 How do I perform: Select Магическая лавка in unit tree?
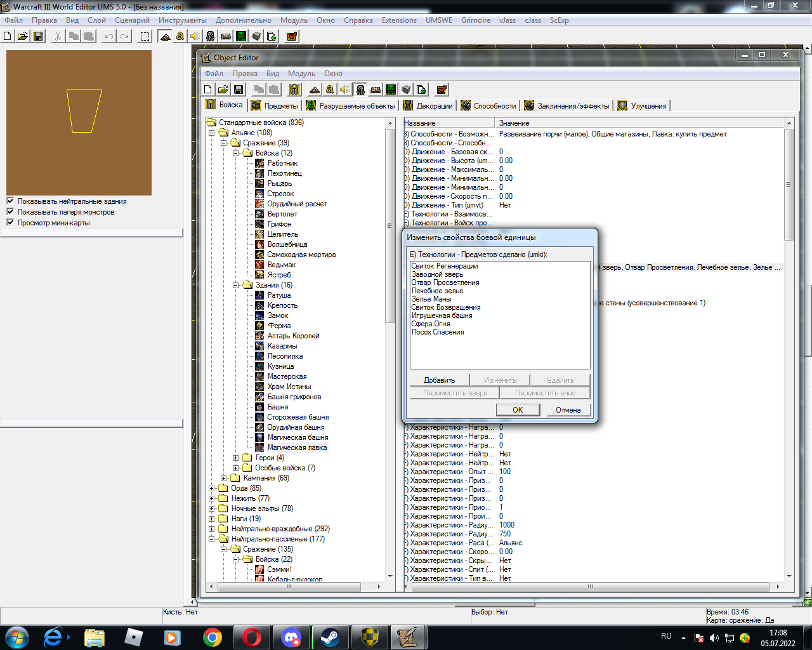(x=298, y=448)
